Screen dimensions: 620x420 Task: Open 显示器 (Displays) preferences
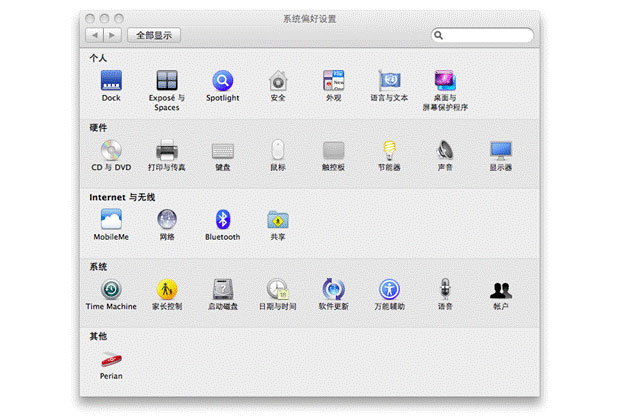(x=501, y=150)
